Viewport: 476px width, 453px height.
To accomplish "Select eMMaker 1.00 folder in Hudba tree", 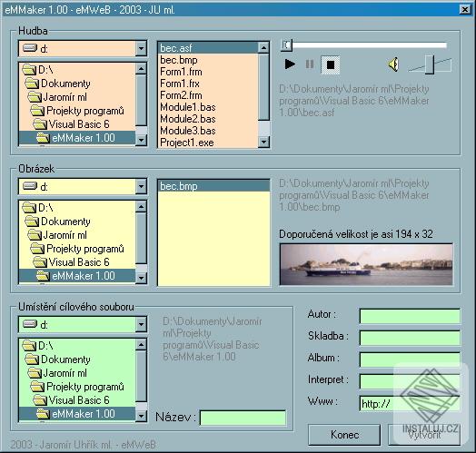I will coord(77,138).
